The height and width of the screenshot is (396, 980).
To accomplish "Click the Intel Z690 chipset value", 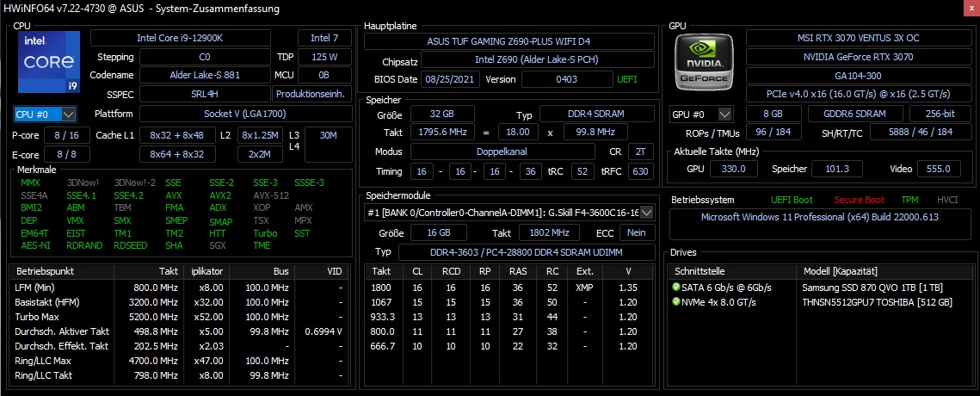I will (538, 60).
